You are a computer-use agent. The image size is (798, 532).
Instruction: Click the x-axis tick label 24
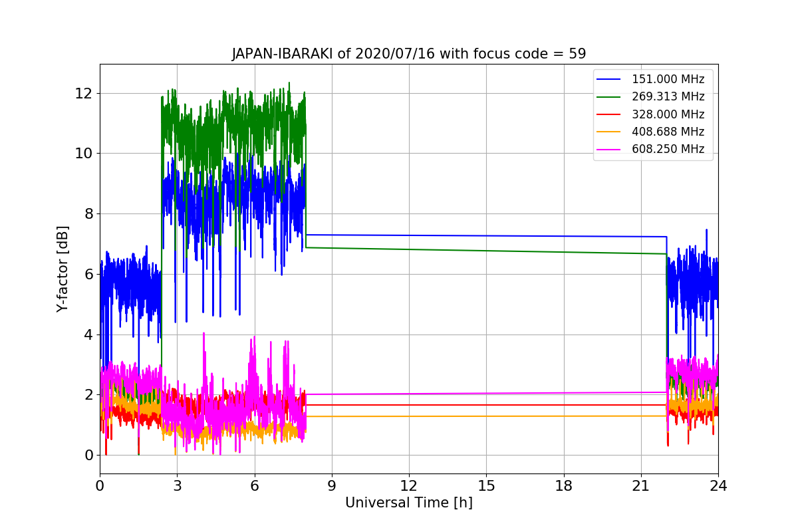point(718,485)
